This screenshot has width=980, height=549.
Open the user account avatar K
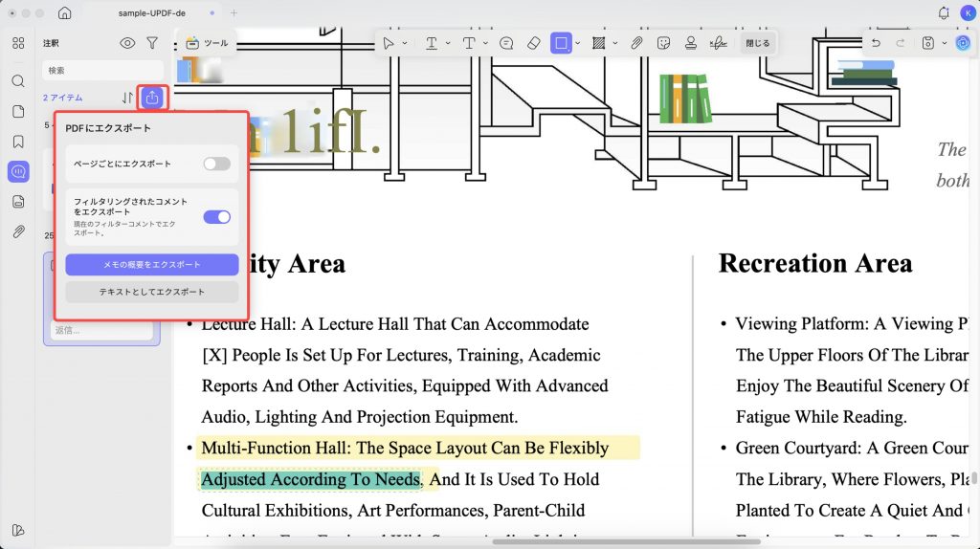point(968,12)
